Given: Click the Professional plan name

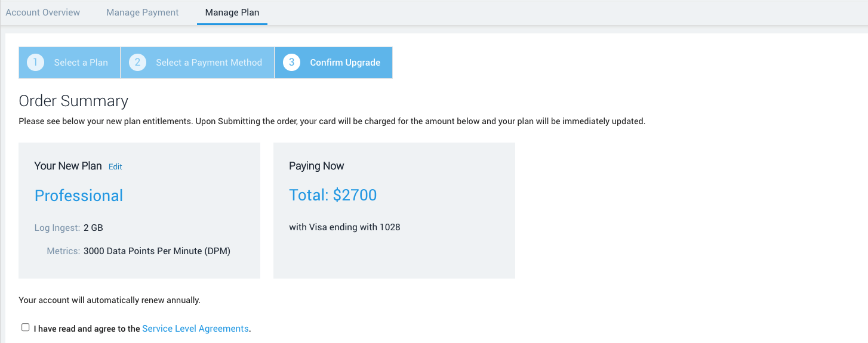Looking at the screenshot, I should tap(79, 196).
